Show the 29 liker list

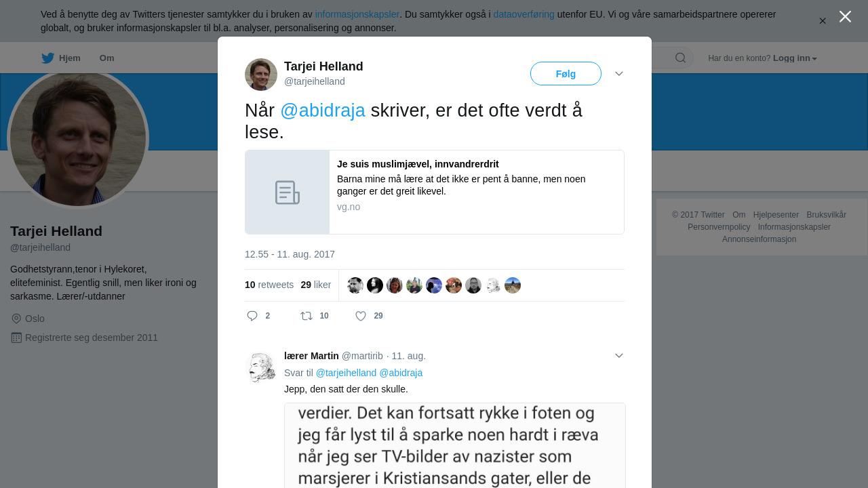(315, 285)
